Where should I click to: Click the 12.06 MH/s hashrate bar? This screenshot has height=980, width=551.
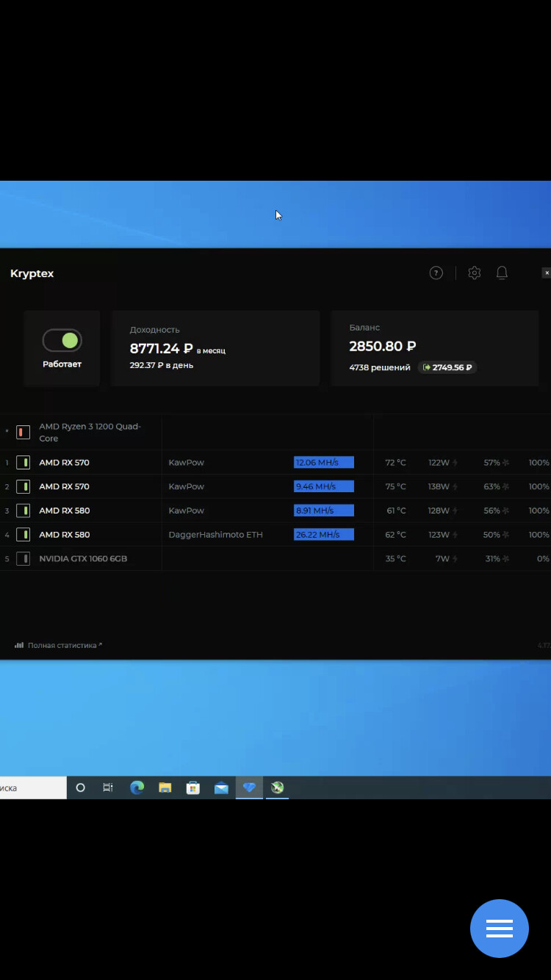324,463
